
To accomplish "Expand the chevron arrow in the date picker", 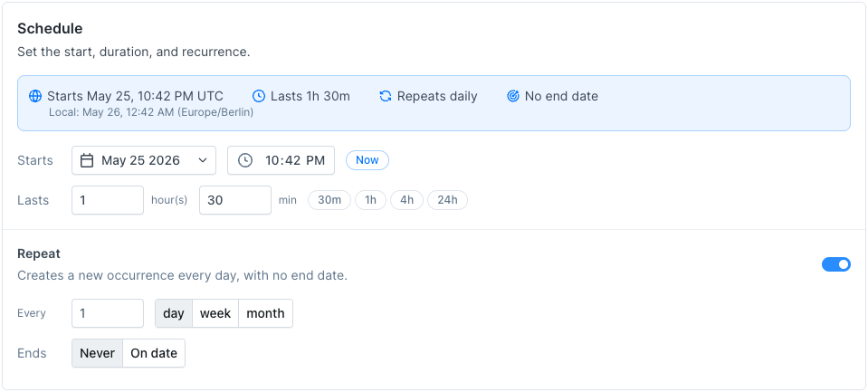I will (x=203, y=160).
